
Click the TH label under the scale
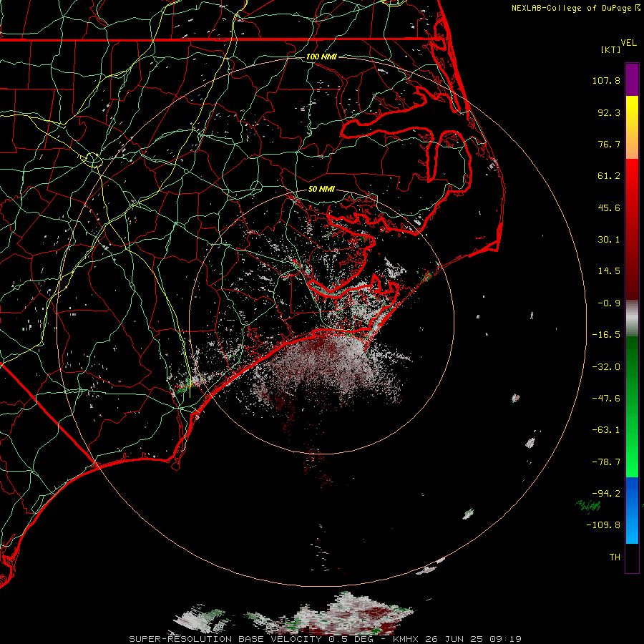615,557
